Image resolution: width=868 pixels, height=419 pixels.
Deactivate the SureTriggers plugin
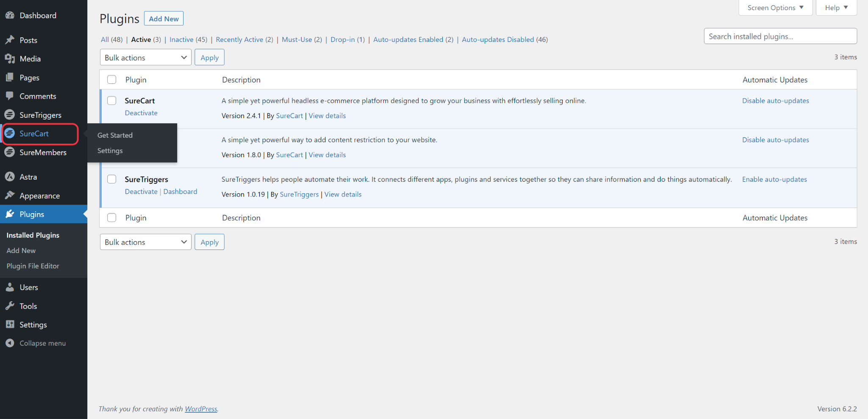point(141,191)
